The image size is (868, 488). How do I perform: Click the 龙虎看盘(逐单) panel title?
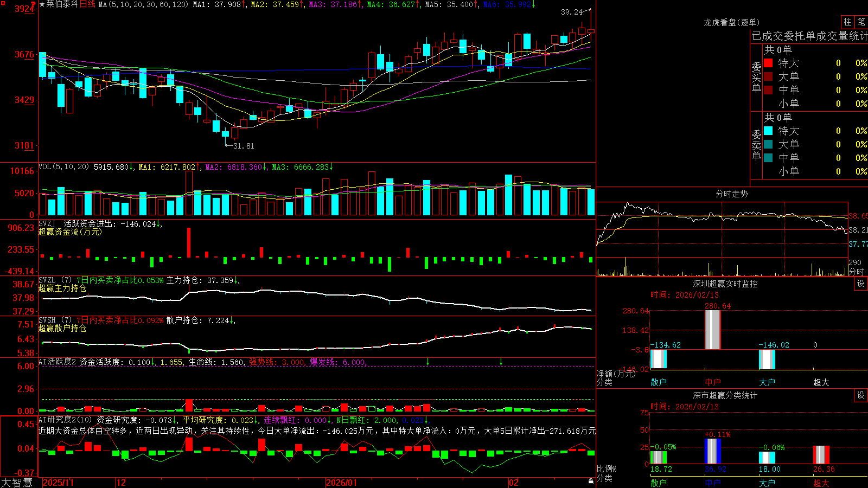(x=731, y=22)
